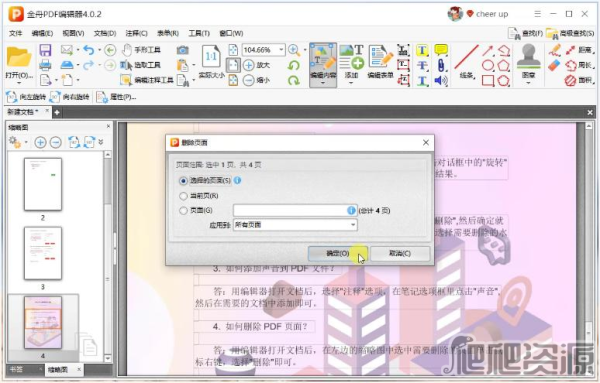The height and width of the screenshot is (383, 600).
Task: Activate the edit annotation tool (编辑注释工具)
Action: pyautogui.click(x=147, y=80)
